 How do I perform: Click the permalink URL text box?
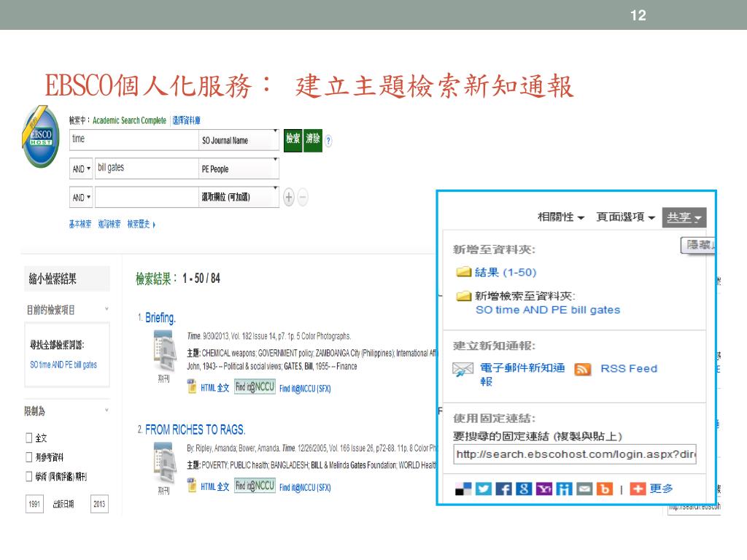tap(575, 454)
